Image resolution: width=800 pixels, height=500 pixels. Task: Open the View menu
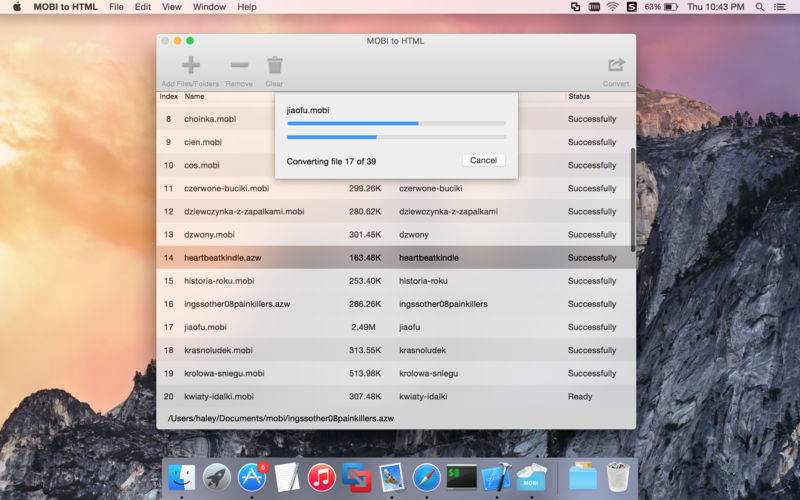171,7
